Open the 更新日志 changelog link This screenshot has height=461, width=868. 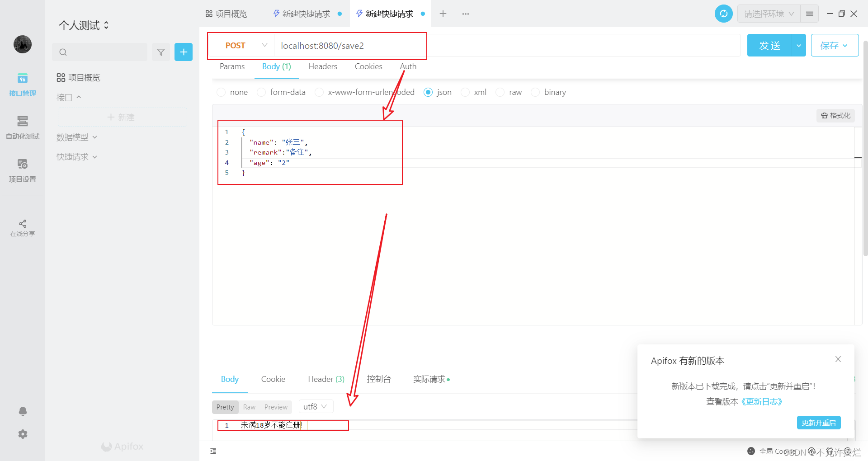tap(762, 401)
